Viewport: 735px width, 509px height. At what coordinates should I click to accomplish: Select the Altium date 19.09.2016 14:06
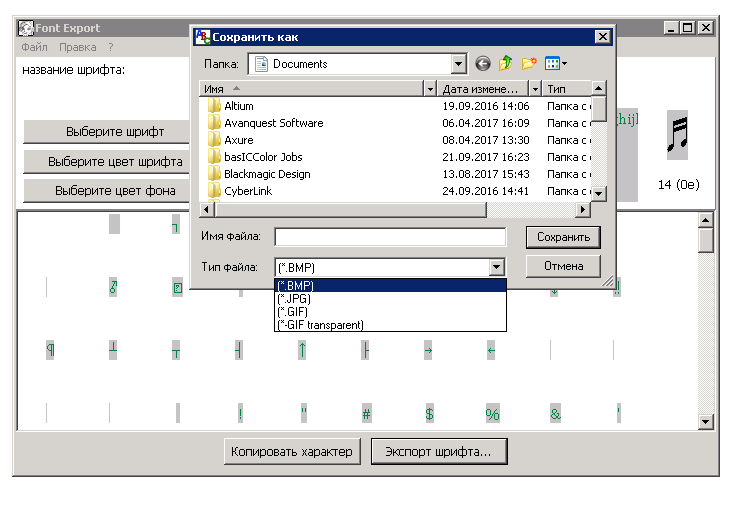[x=486, y=106]
